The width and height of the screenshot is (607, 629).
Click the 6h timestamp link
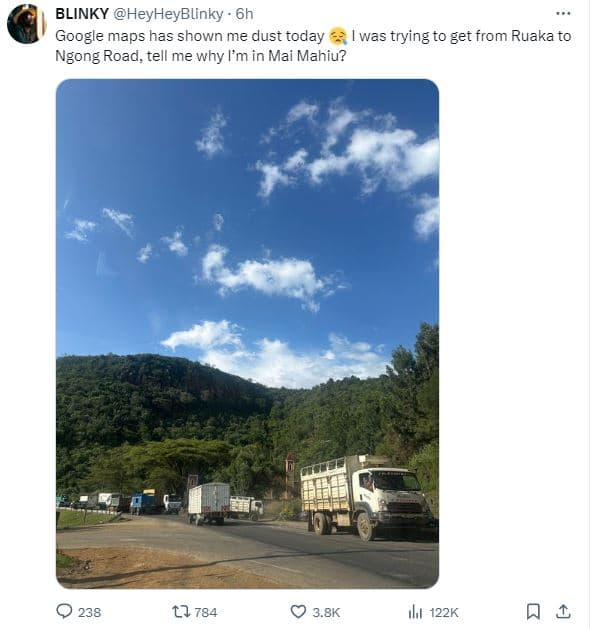(245, 14)
